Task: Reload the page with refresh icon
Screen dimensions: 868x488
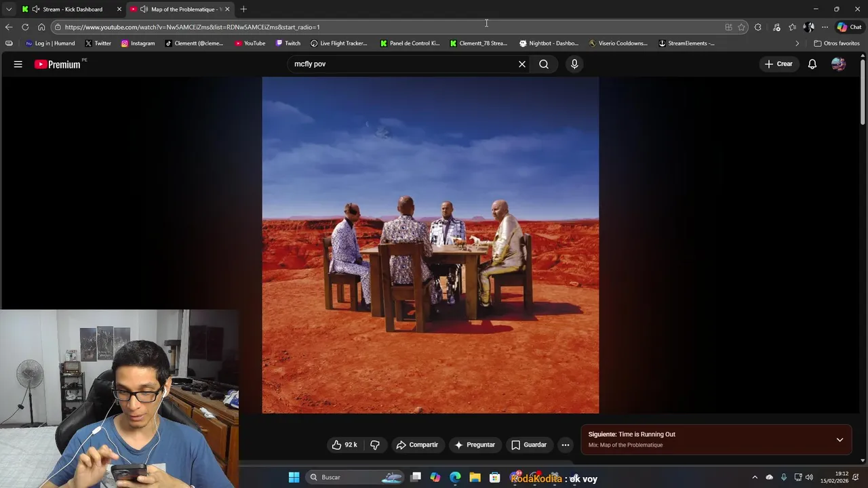Action: click(25, 27)
